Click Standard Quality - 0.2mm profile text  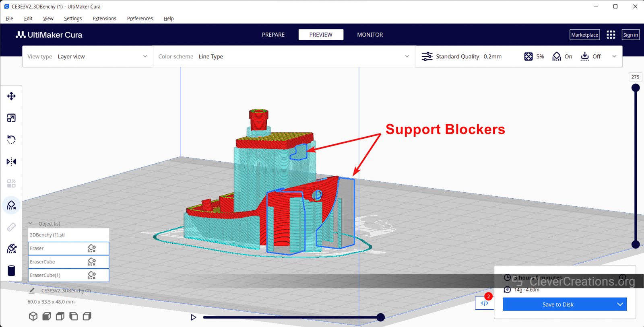click(x=469, y=56)
